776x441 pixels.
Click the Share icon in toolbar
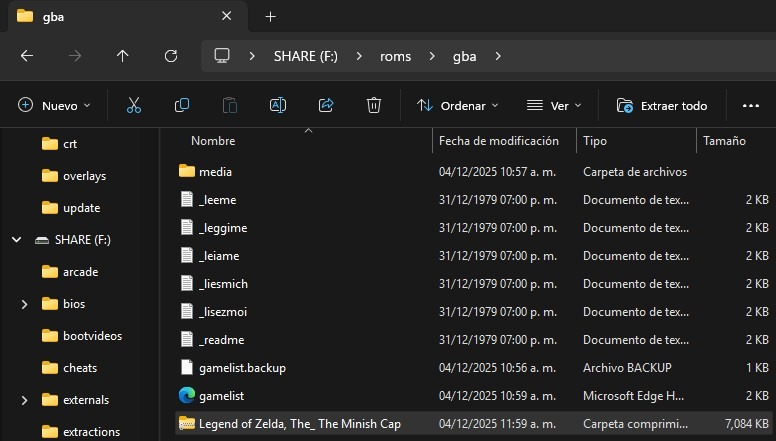point(326,105)
